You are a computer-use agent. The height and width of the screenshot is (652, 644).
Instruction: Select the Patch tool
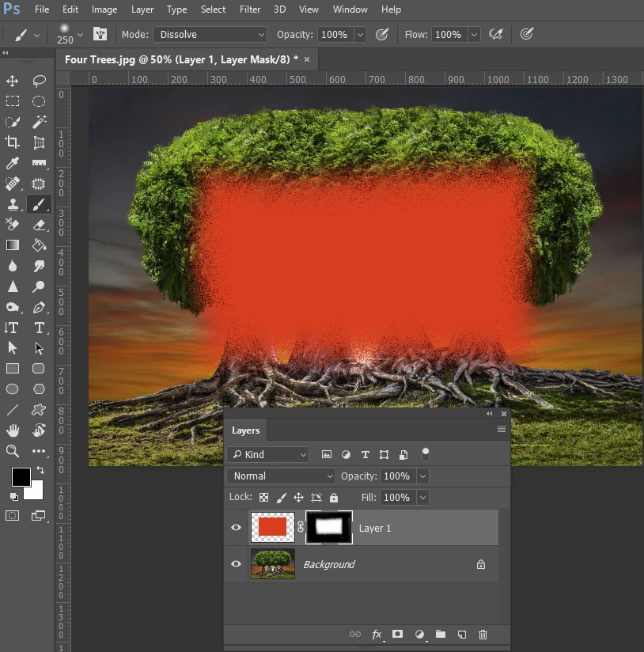coord(39,184)
